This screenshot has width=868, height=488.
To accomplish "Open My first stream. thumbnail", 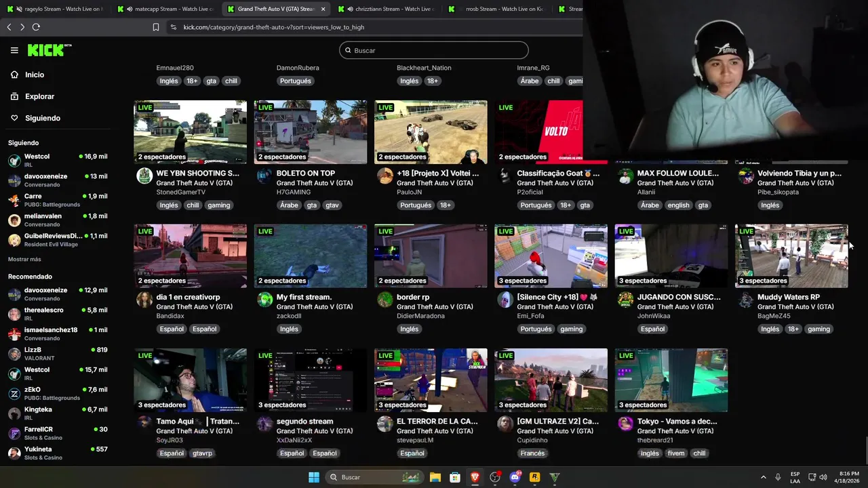I will [311, 256].
